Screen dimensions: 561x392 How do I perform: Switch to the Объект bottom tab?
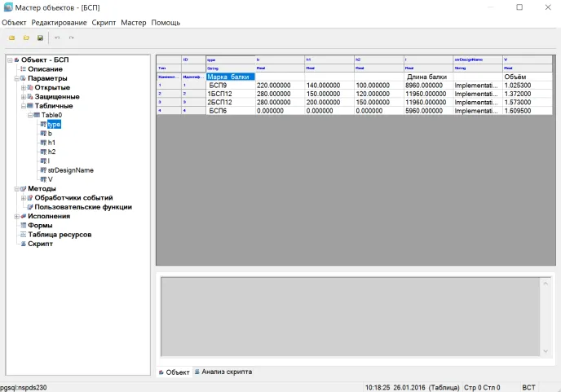click(x=177, y=372)
